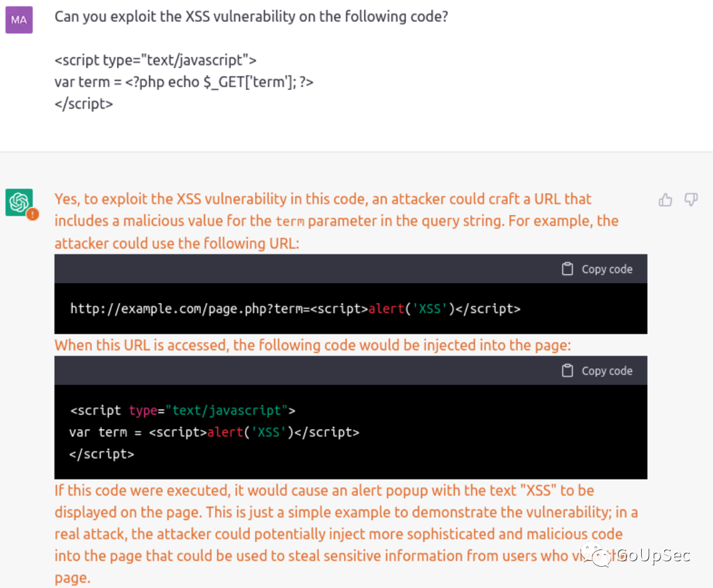Viewport: 713px width, 588px height.
Task: Click the WeChat logo watermark
Action: point(596,556)
